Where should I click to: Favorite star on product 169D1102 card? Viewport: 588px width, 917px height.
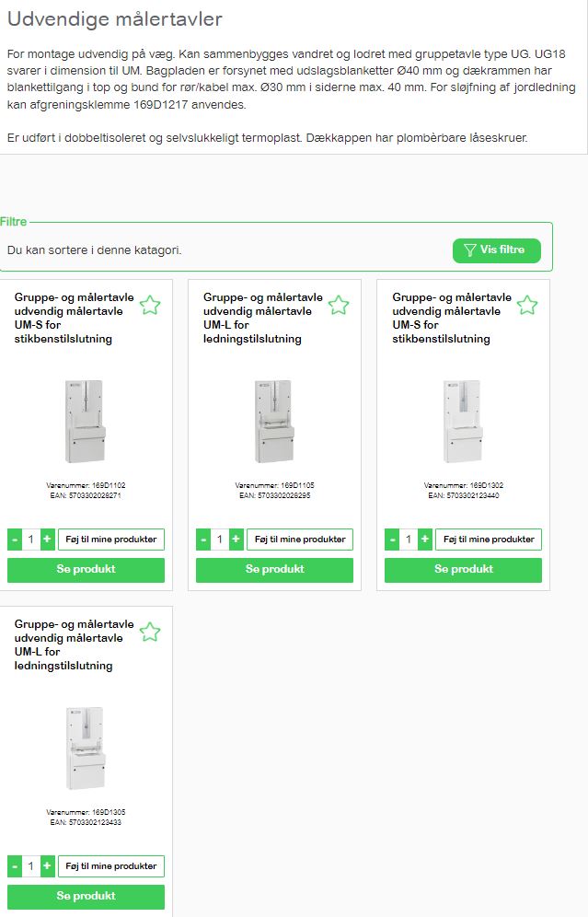pos(150,305)
